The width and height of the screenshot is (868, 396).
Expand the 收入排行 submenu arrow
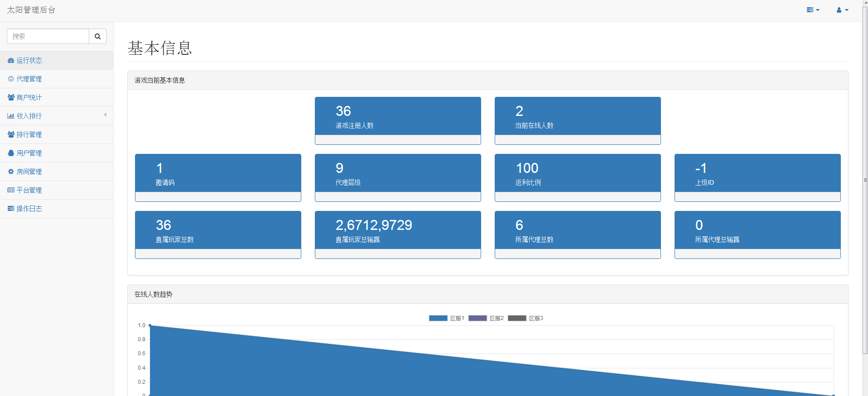click(106, 115)
